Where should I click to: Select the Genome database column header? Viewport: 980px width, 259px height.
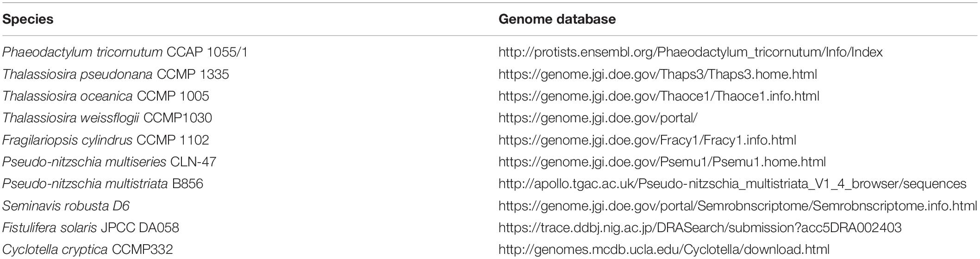557,19
